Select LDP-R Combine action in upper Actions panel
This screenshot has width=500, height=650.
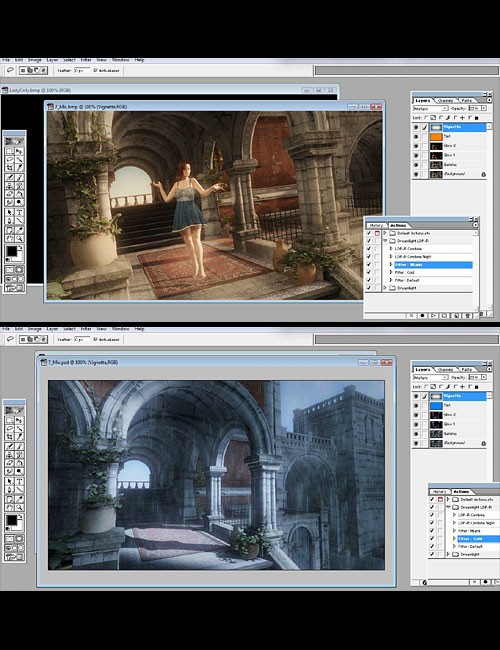(x=408, y=249)
